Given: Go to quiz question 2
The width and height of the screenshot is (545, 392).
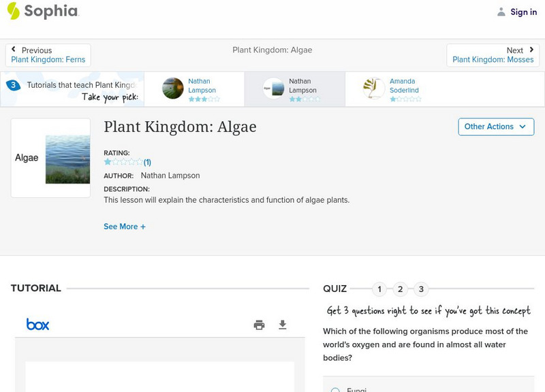Looking at the screenshot, I should [x=401, y=289].
